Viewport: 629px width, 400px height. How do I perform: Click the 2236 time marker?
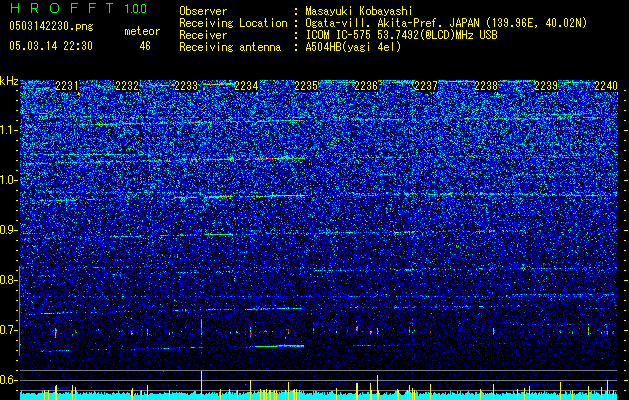coord(366,86)
